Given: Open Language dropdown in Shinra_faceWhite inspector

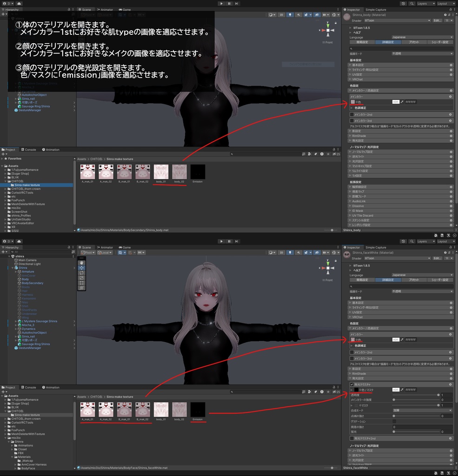Looking at the screenshot, I should (x=423, y=275).
